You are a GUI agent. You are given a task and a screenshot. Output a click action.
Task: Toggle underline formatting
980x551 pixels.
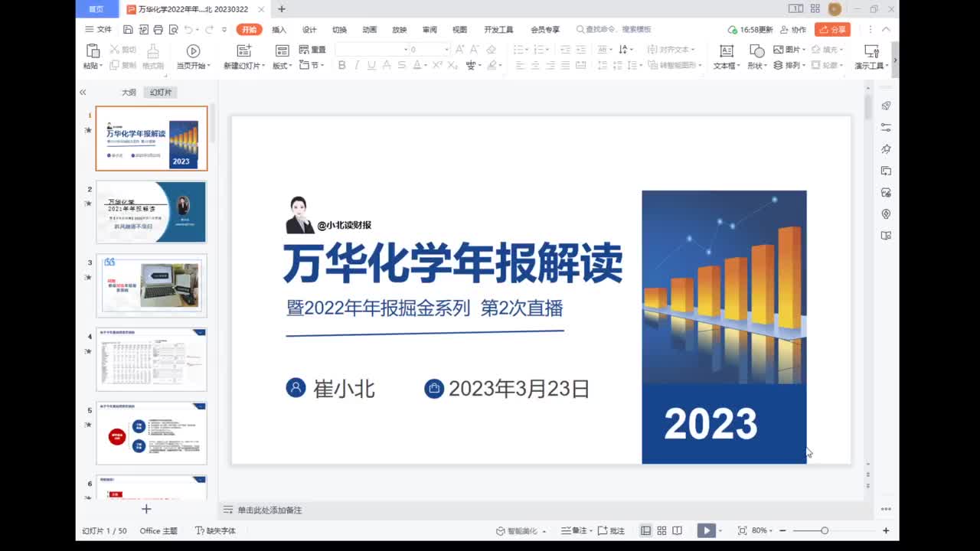coord(371,65)
